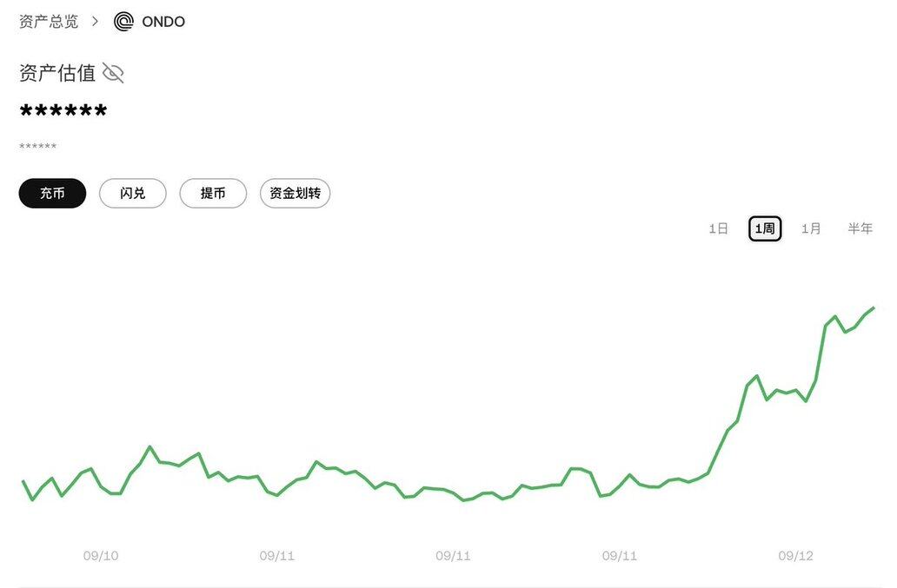Open 资金划转 fund transfer
Image resolution: width=897 pixels, height=588 pixels.
[295, 194]
